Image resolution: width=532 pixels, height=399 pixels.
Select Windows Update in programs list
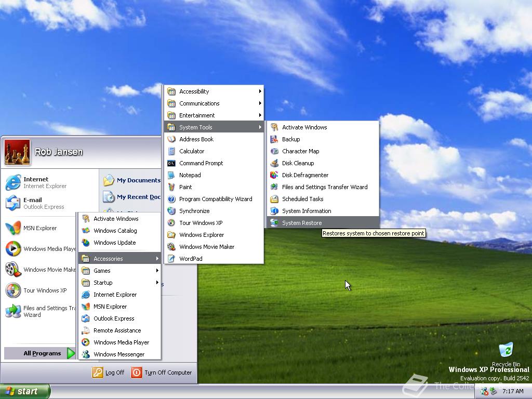[119, 243]
